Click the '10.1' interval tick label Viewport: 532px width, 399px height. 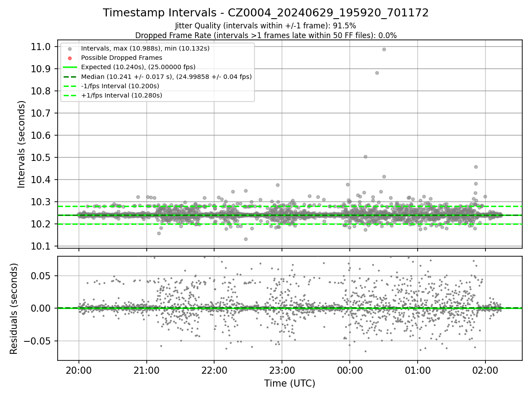click(x=42, y=246)
